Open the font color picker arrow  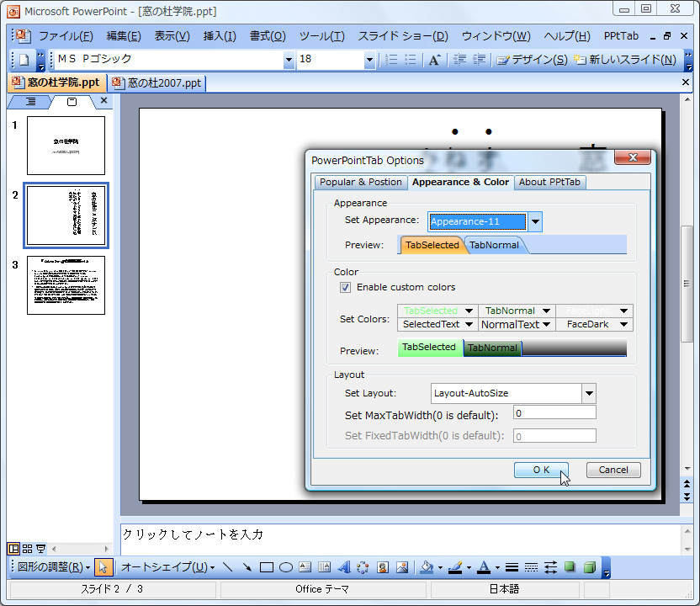pyautogui.click(x=496, y=567)
